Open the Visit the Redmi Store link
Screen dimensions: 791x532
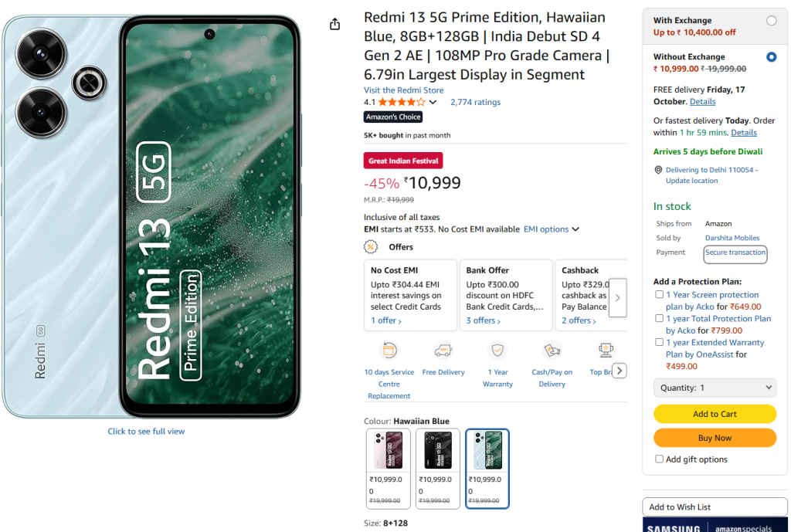(404, 90)
